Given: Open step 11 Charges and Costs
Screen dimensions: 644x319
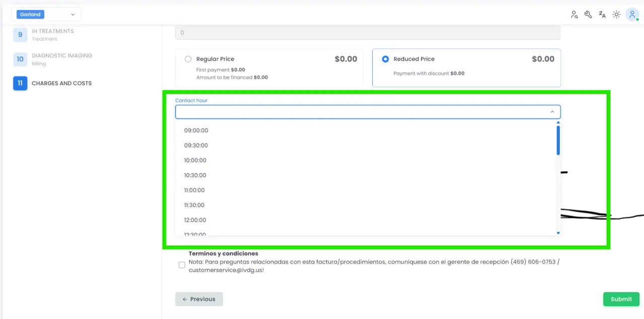Looking at the screenshot, I should (x=53, y=83).
